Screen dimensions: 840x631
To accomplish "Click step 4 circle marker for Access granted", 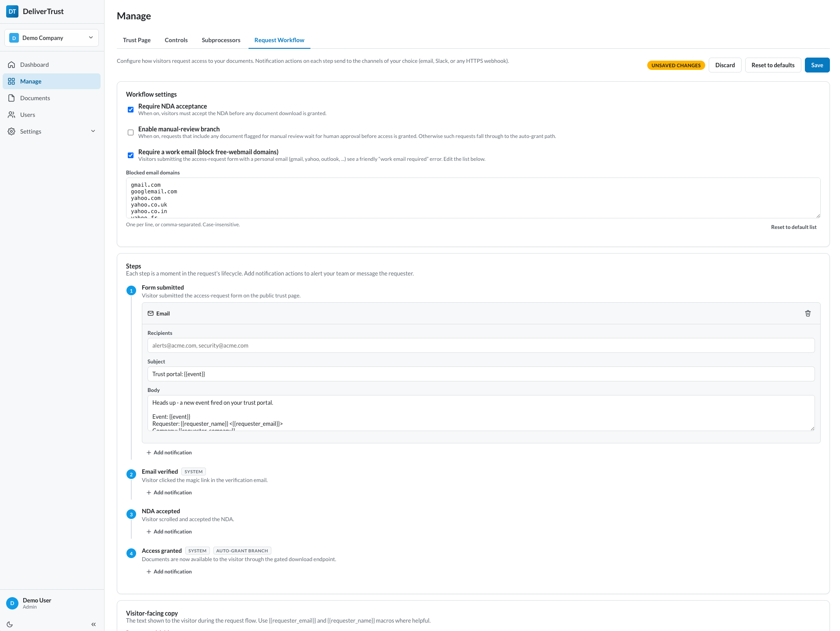I will (131, 553).
